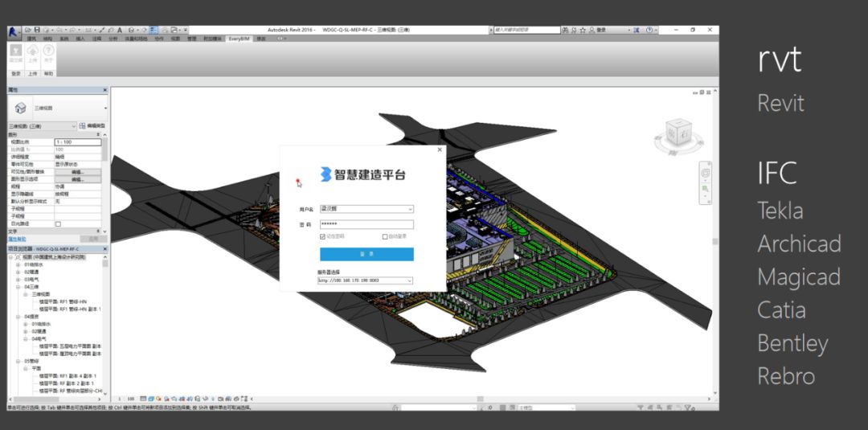Click the Project Browser horizontal scrollbar
The width and height of the screenshot is (868, 430).
tap(55, 399)
